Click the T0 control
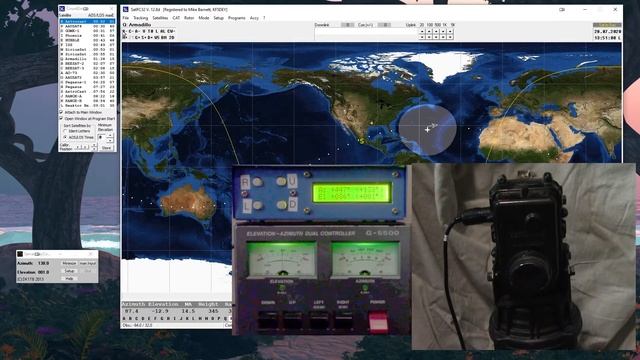This screenshot has height=360, width=640. 150,31
